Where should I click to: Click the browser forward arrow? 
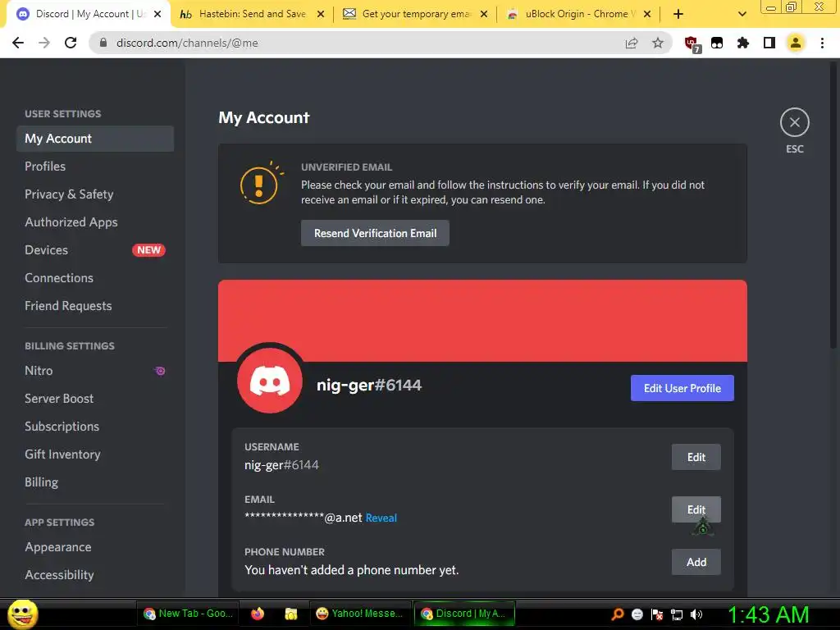44,43
